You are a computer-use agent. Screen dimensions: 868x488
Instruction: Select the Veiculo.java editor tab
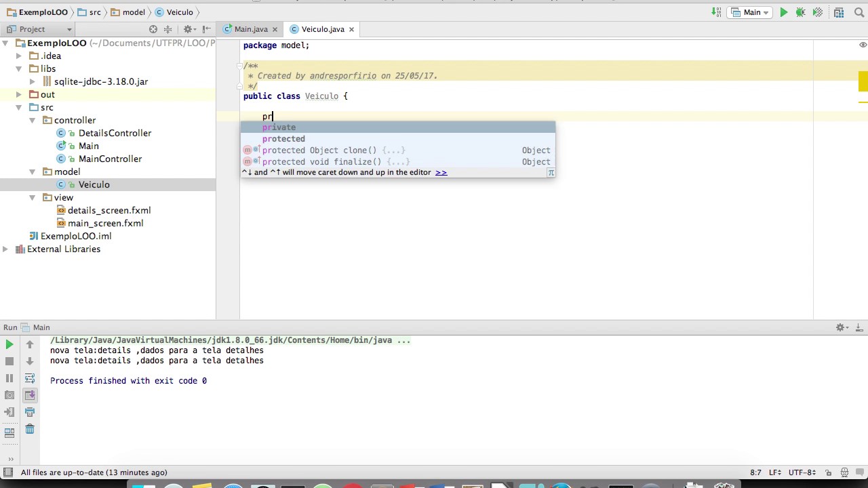[323, 29]
